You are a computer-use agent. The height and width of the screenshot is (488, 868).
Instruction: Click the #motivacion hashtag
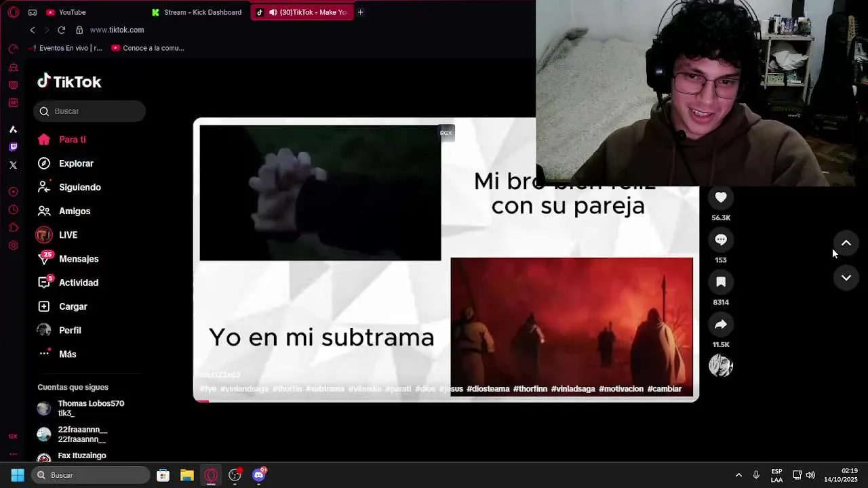click(621, 389)
